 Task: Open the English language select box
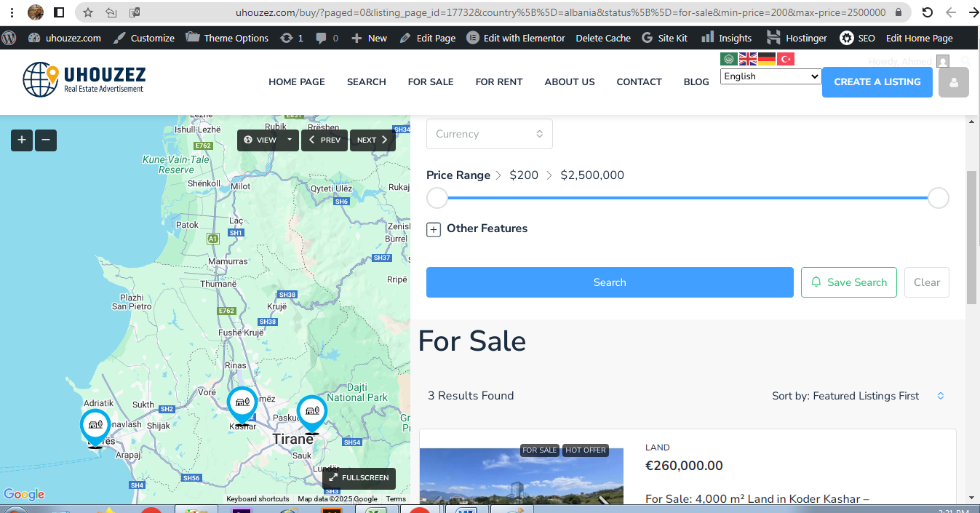pos(770,76)
